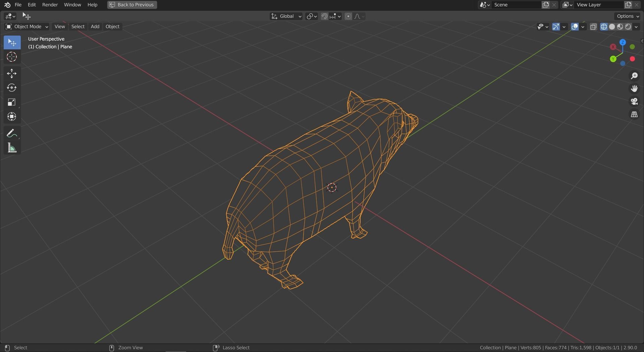Click the pan hand icon
The height and width of the screenshot is (352, 644).
pyautogui.click(x=634, y=89)
